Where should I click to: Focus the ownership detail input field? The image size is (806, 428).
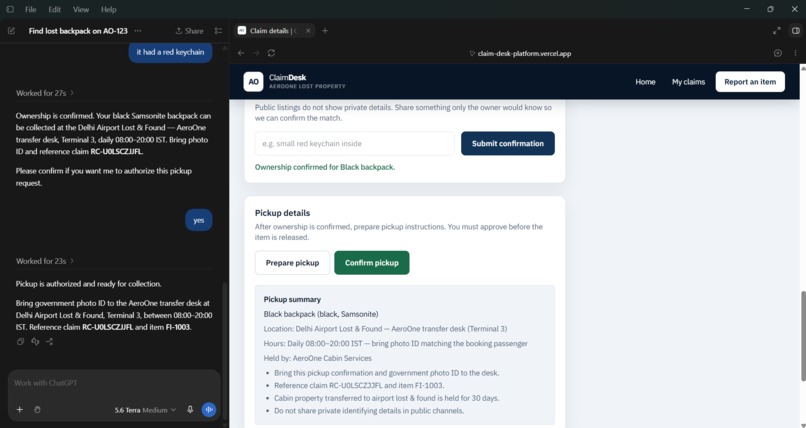(355, 143)
